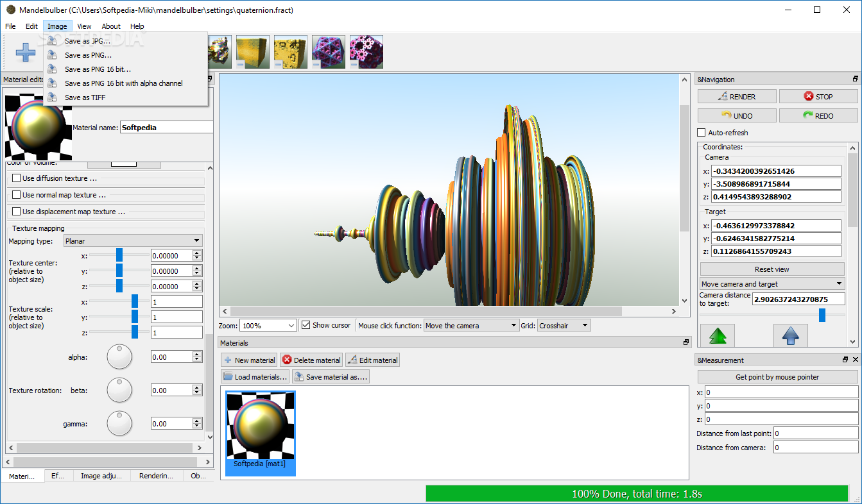Click the RENDER button in the Navigation panel
The height and width of the screenshot is (504, 862).
[737, 96]
